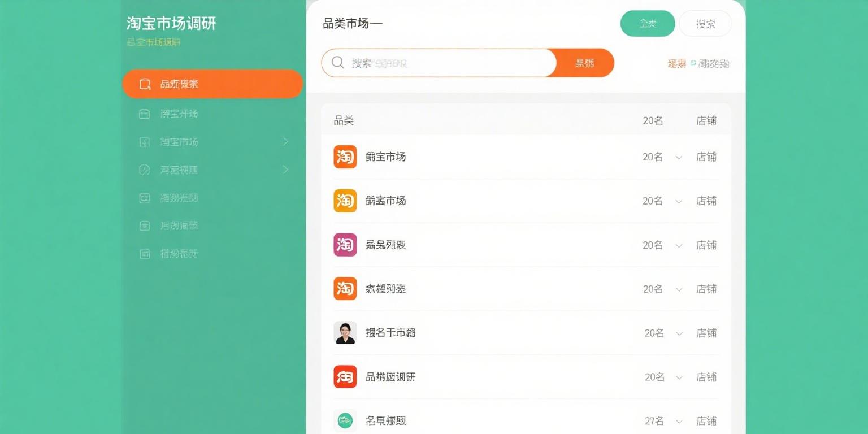Image resolution: width=868 pixels, height=434 pixels.
Task: Click the small green refresh icon near the top right
Action: 693,62
